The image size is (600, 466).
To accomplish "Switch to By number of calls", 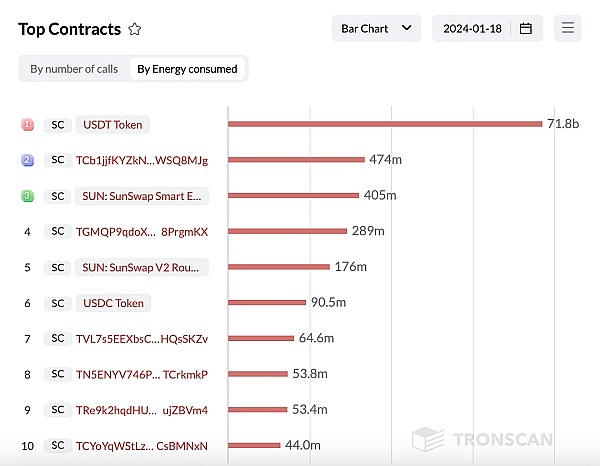I will [74, 69].
